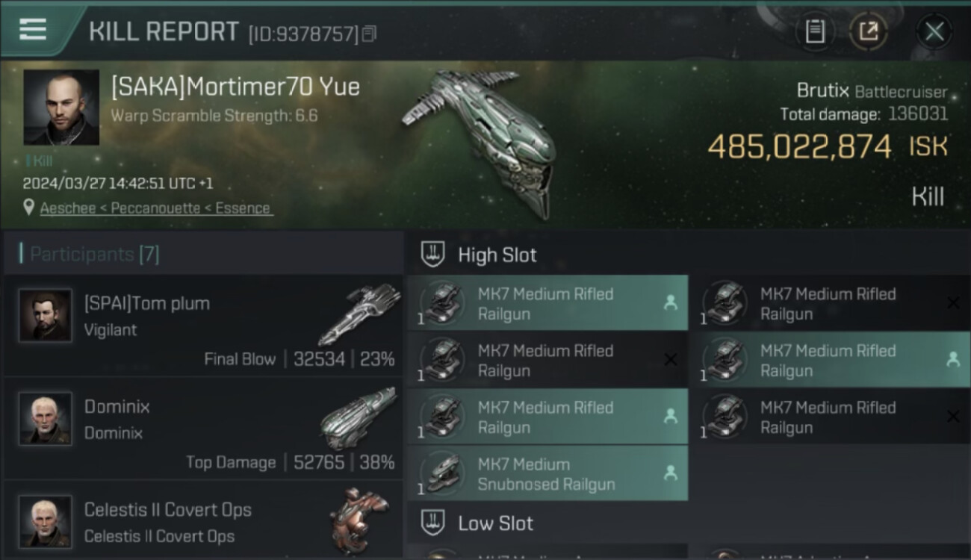Click Mortimer70 Yue's portrait
971x560 pixels.
tap(61, 108)
